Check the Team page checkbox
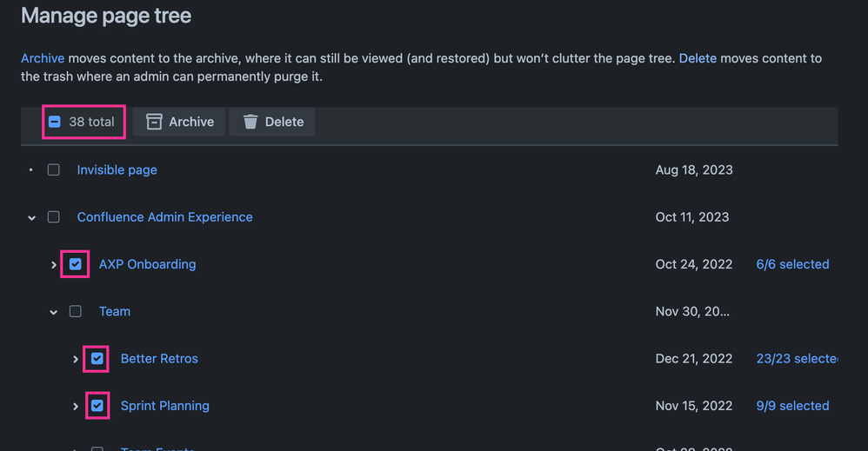The image size is (868, 451). pos(76,311)
